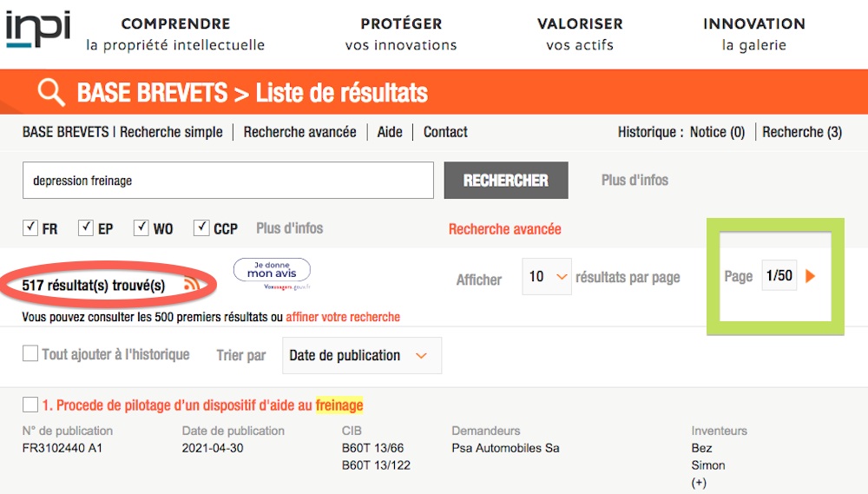
Task: Subscribe via the orange RSS feed icon
Action: click(x=192, y=284)
